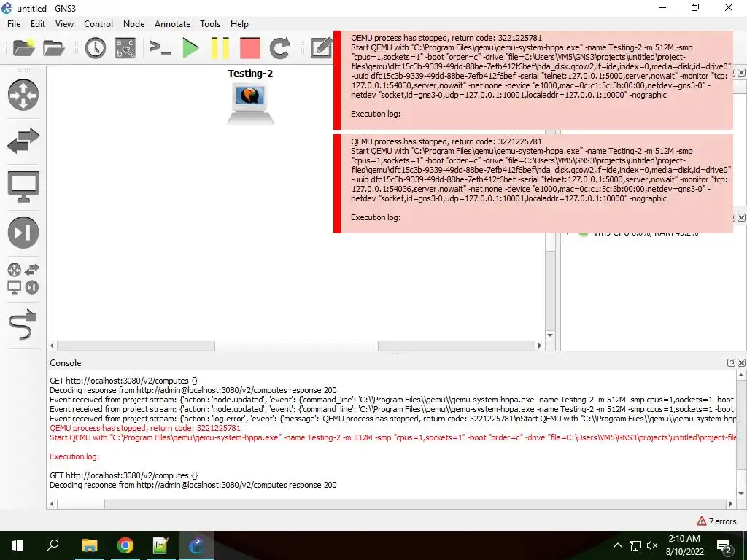The width and height of the screenshot is (747, 560).
Task: Open Notepad++ from taskbar
Action: 161,545
